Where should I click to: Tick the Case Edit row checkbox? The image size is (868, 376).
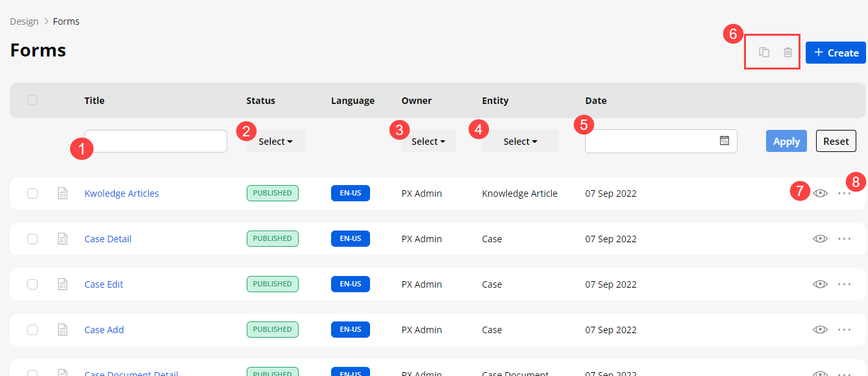click(x=32, y=284)
